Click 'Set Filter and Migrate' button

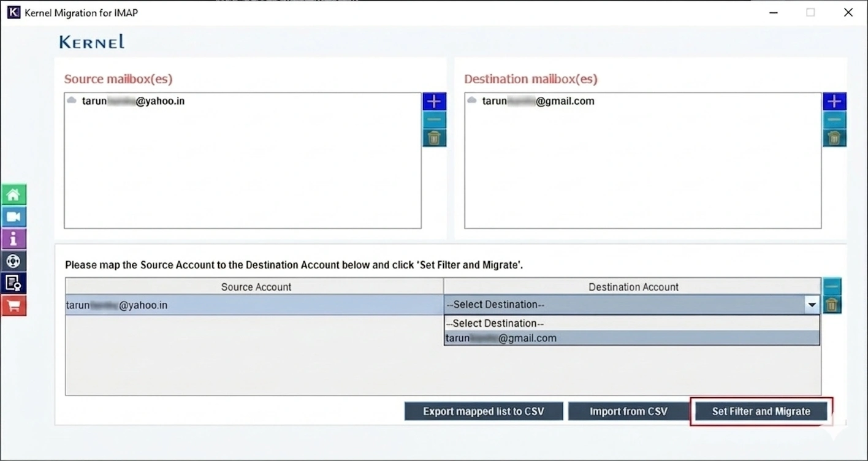[x=761, y=411]
